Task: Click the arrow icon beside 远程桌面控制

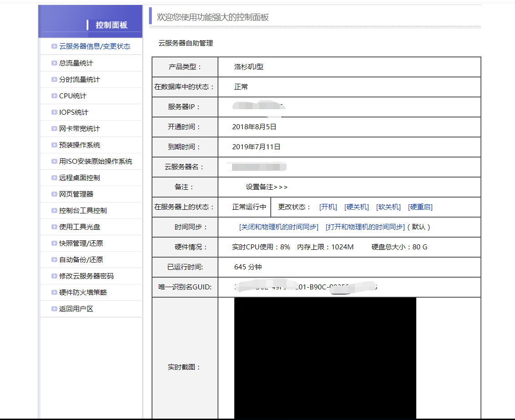Action: click(54, 178)
